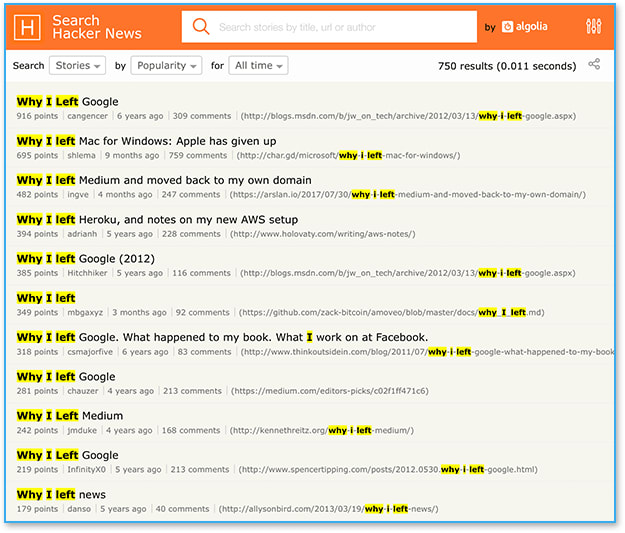Open the Popularity sort dropdown
625x533 pixels.
tap(166, 65)
